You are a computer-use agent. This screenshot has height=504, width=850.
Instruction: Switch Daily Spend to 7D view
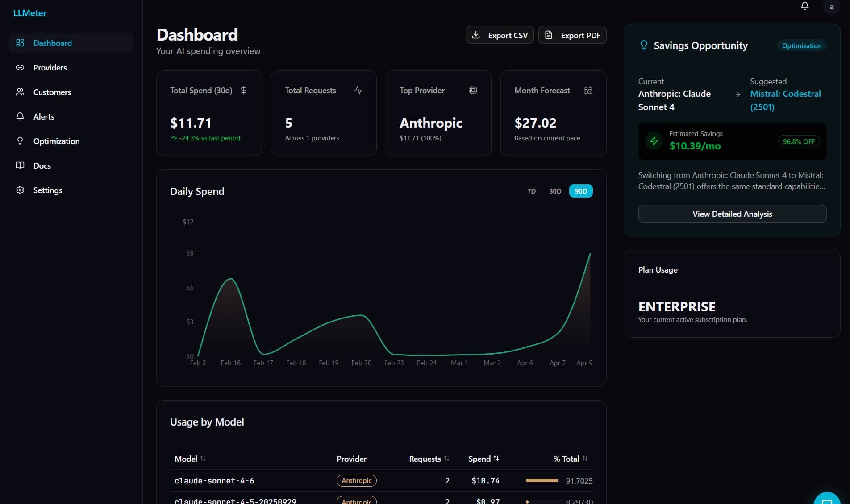pos(531,191)
